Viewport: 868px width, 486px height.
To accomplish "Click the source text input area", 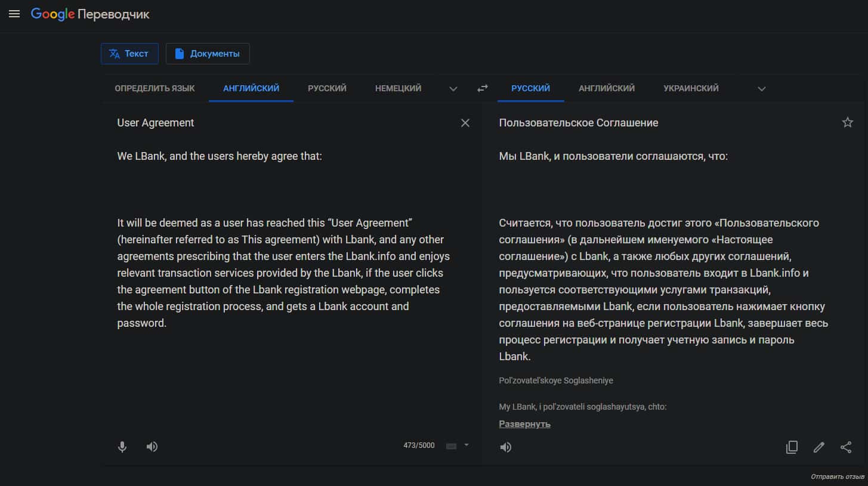I will pyautogui.click(x=283, y=268).
